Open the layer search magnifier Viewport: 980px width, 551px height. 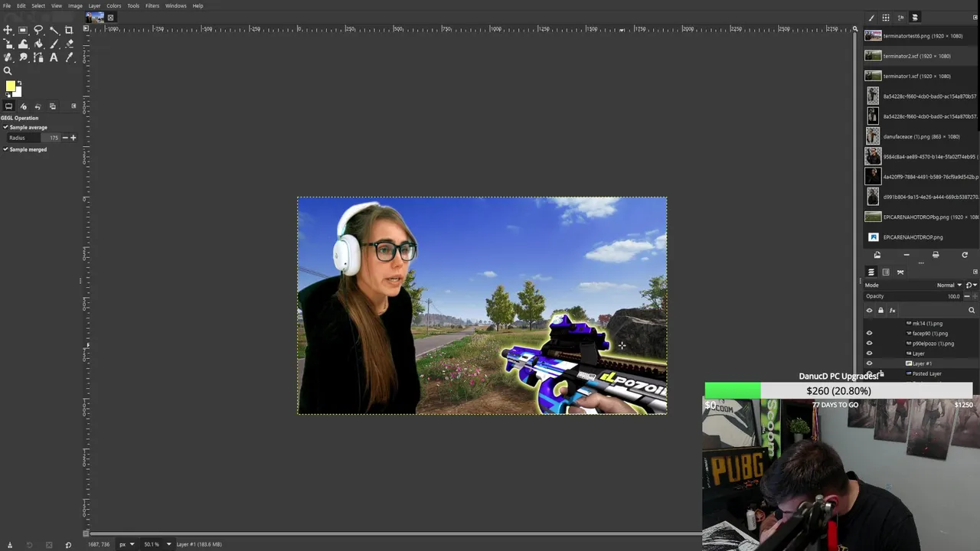[972, 310]
